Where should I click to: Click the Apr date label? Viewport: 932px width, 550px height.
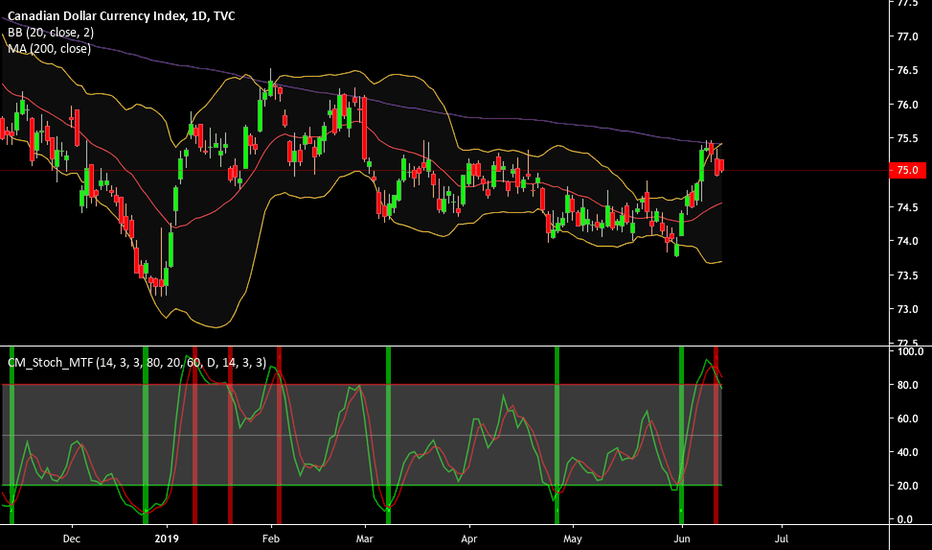469,539
